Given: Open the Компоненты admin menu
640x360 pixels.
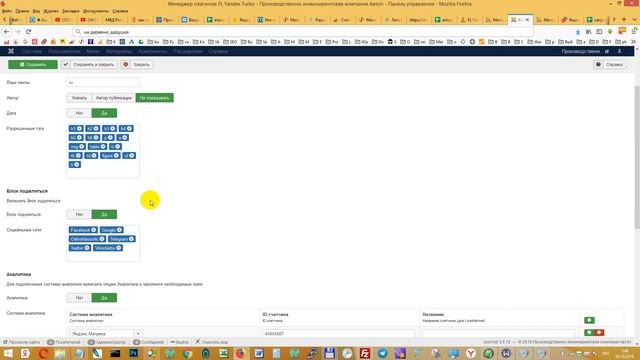Looking at the screenshot, I should (x=153, y=51).
